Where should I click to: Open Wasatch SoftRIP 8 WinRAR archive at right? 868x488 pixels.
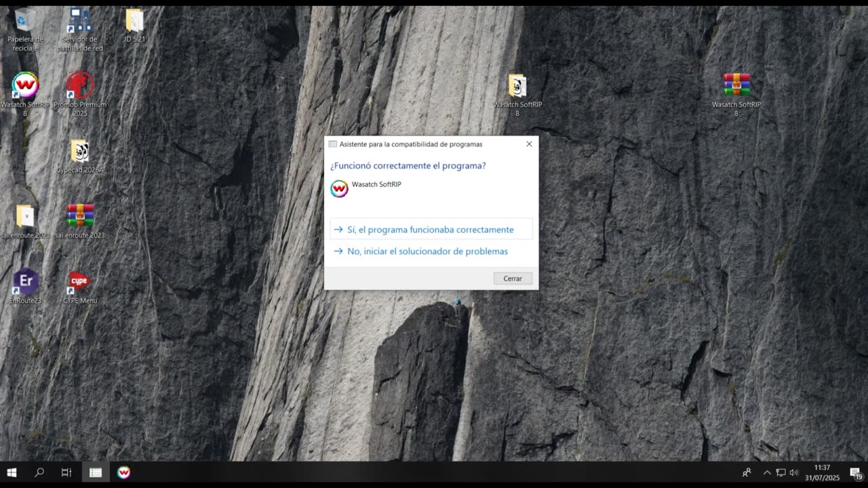coord(736,94)
